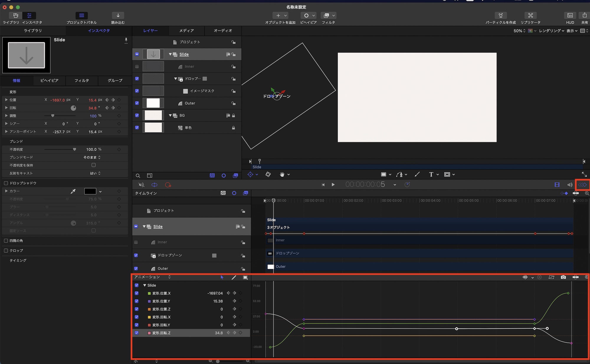Screen dimensions: 590x364
Task: Open the Media (メディア) tab
Action: pos(186,31)
